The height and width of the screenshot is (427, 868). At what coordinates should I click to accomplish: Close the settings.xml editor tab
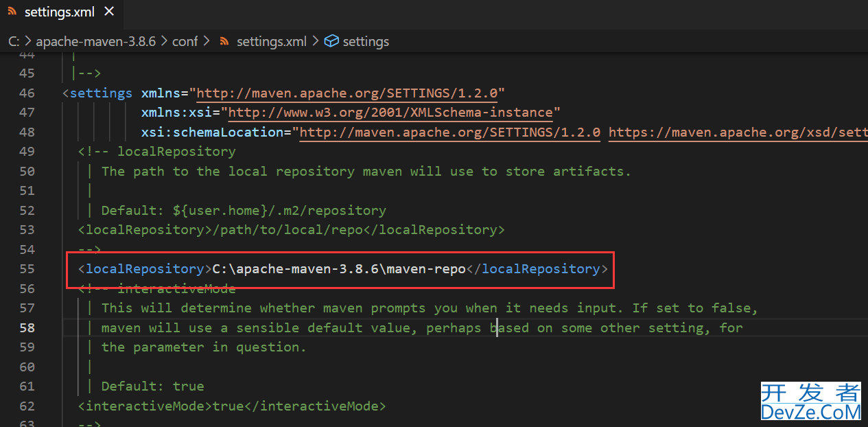pos(110,12)
